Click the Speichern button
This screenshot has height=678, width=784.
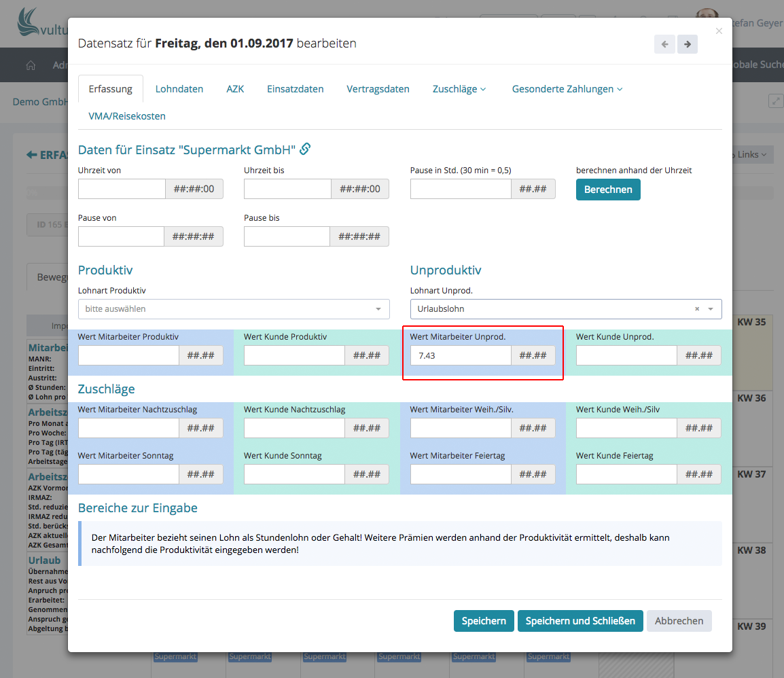pos(484,621)
